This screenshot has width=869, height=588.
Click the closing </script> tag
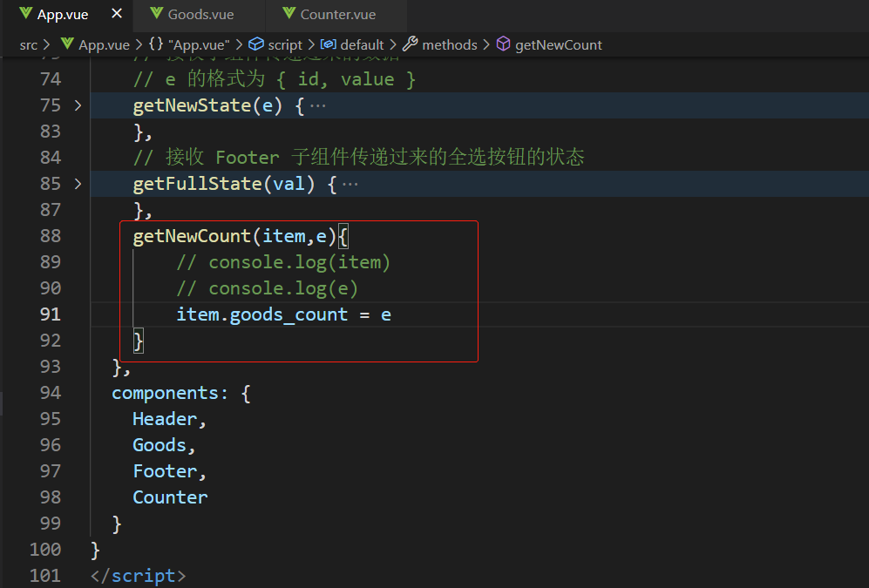coord(139,576)
